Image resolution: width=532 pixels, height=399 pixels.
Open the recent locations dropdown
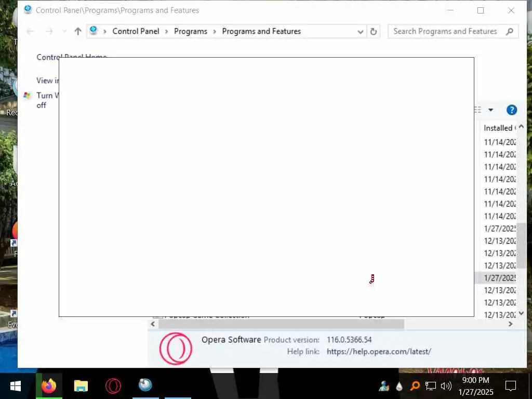coord(64,32)
